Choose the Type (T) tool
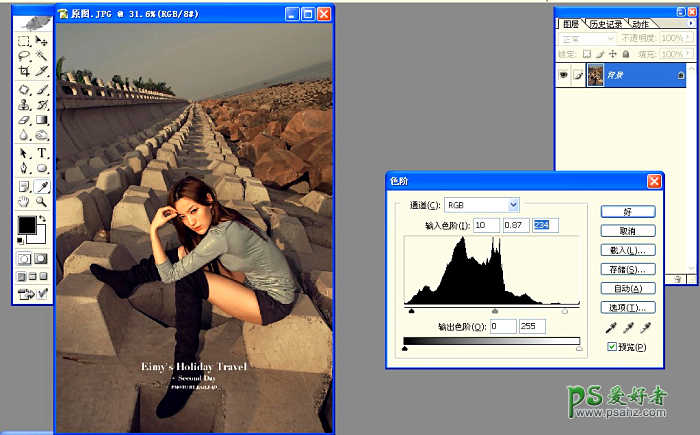The width and height of the screenshot is (700, 435). [x=42, y=153]
